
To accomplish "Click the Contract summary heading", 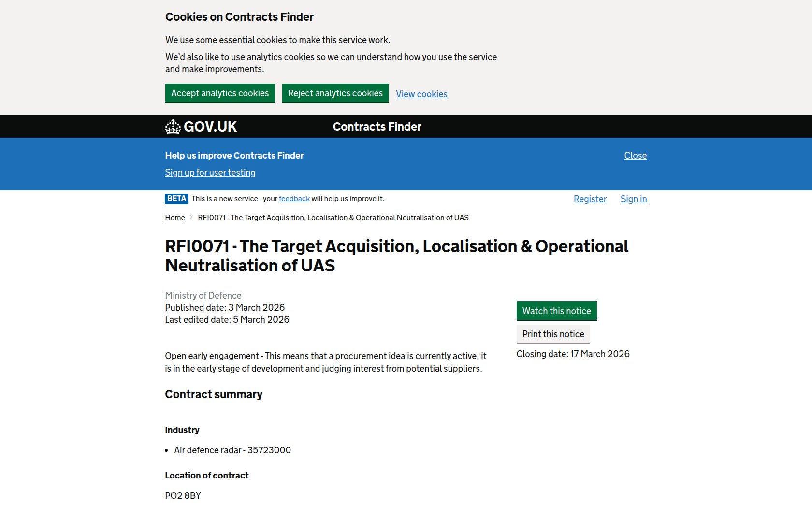I will click(x=214, y=394).
